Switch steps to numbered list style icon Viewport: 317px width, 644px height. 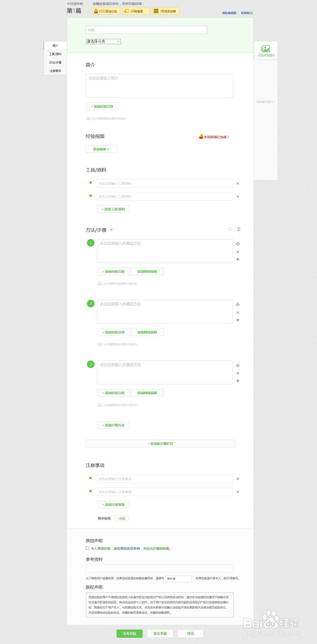pos(230,229)
